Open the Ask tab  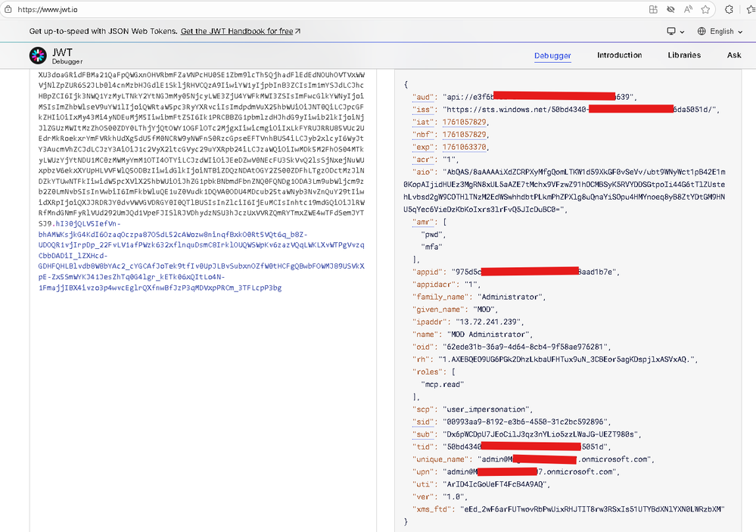[x=734, y=55]
